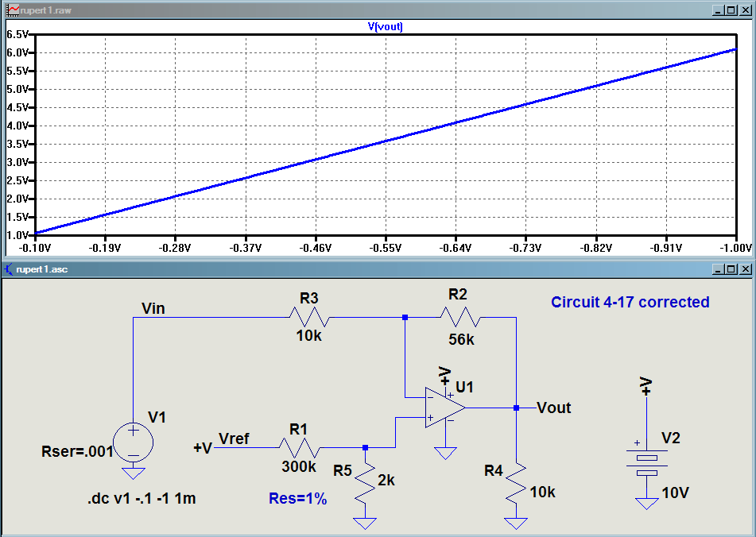Minimize the rupert1.asc schematic window

tap(719, 268)
